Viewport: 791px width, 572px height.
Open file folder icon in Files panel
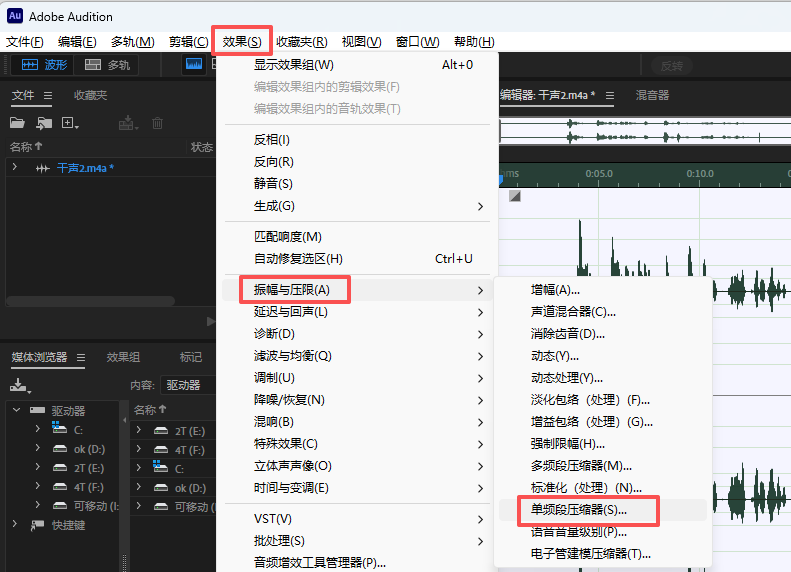click(17, 123)
